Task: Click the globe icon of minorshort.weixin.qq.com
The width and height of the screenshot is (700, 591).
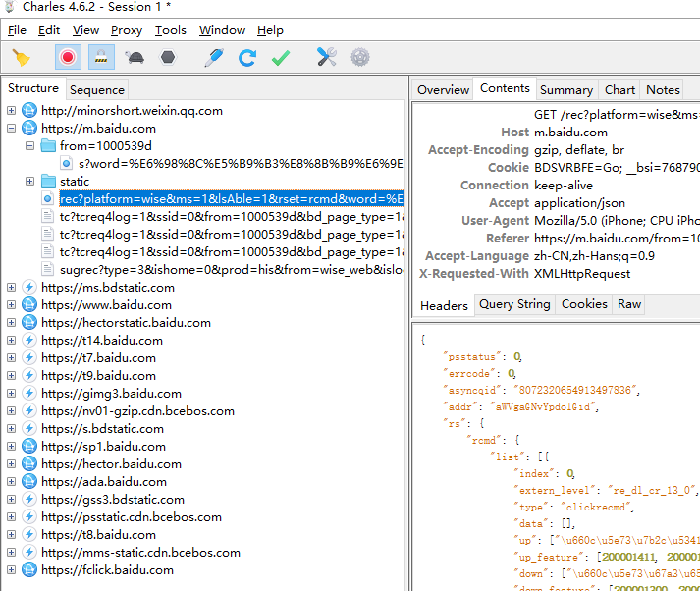Action: [x=29, y=110]
